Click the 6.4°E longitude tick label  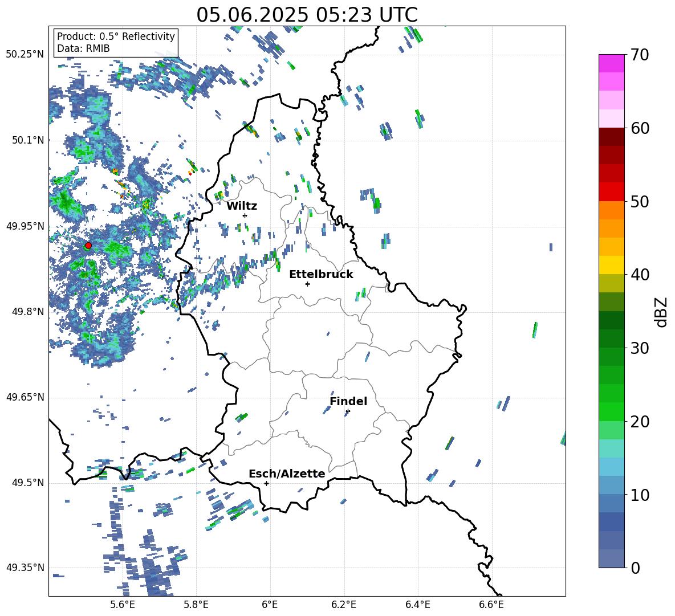coord(417,605)
